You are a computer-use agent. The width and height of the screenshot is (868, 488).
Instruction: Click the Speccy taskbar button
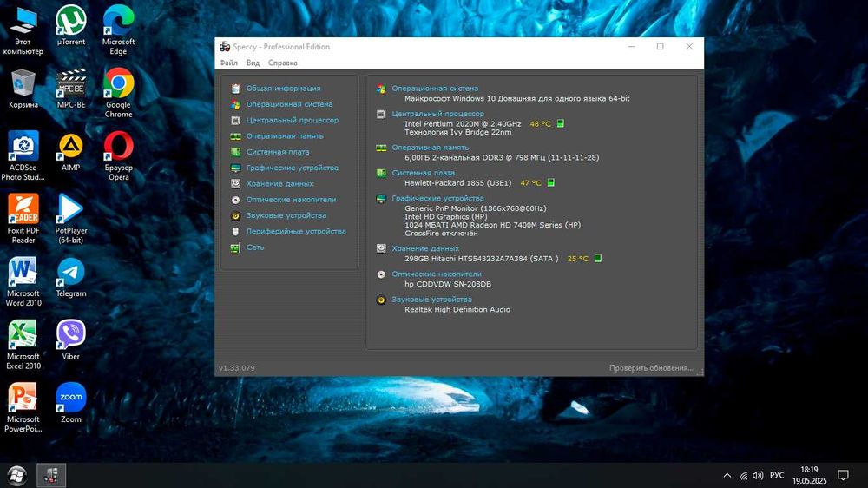point(51,475)
